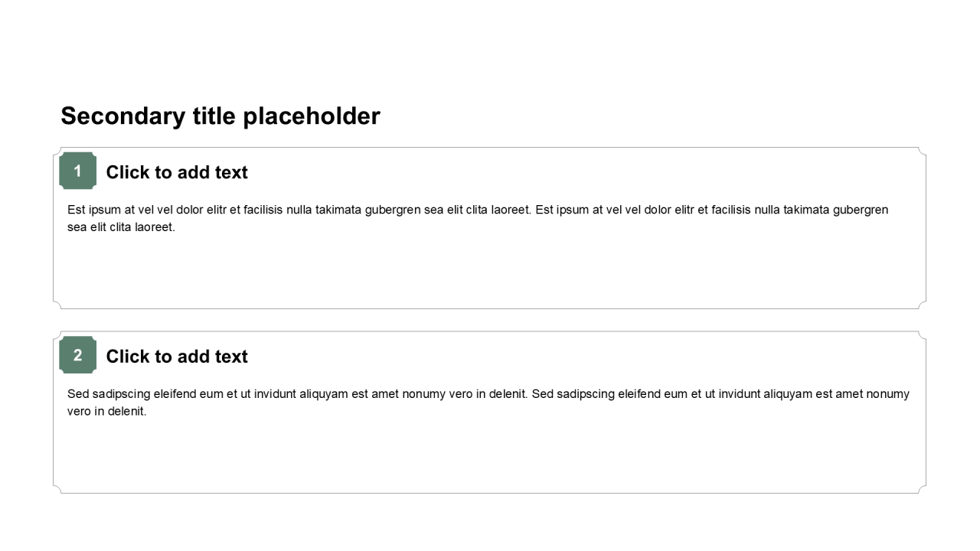This screenshot has width=980, height=551.
Task: Click the line 'sea elit clita laoreet.'
Action: pyautogui.click(x=121, y=227)
